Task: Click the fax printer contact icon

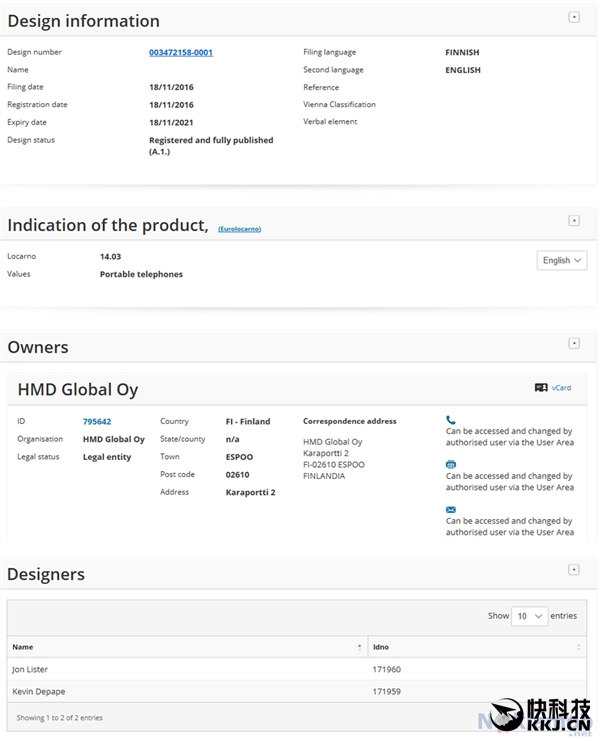Action: tap(451, 465)
